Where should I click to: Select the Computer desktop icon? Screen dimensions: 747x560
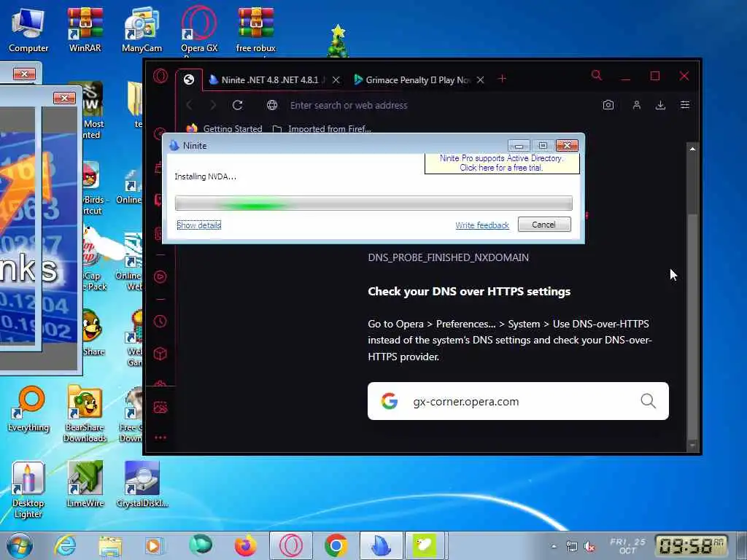pos(28,30)
